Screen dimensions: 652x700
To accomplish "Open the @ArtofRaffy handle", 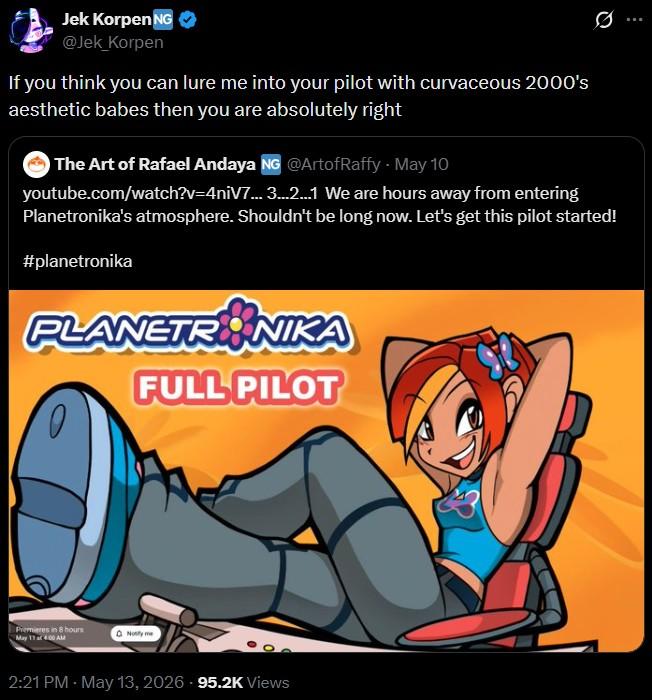I will coord(333,164).
